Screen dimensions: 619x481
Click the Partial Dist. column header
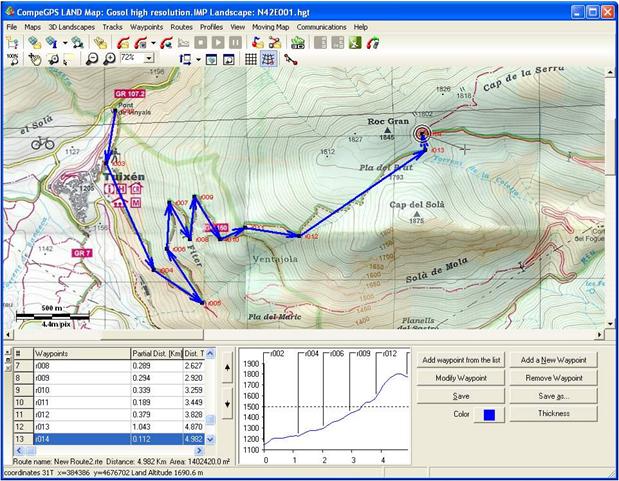click(157, 353)
